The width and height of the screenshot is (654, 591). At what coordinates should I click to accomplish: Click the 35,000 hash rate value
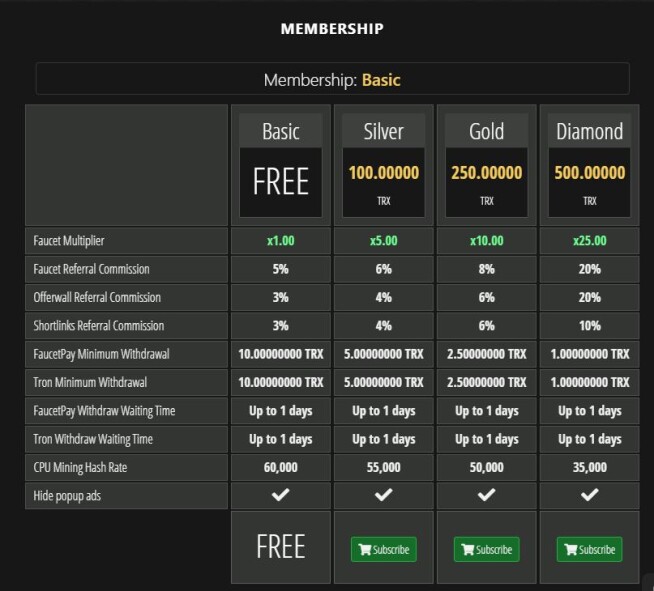[x=590, y=467]
